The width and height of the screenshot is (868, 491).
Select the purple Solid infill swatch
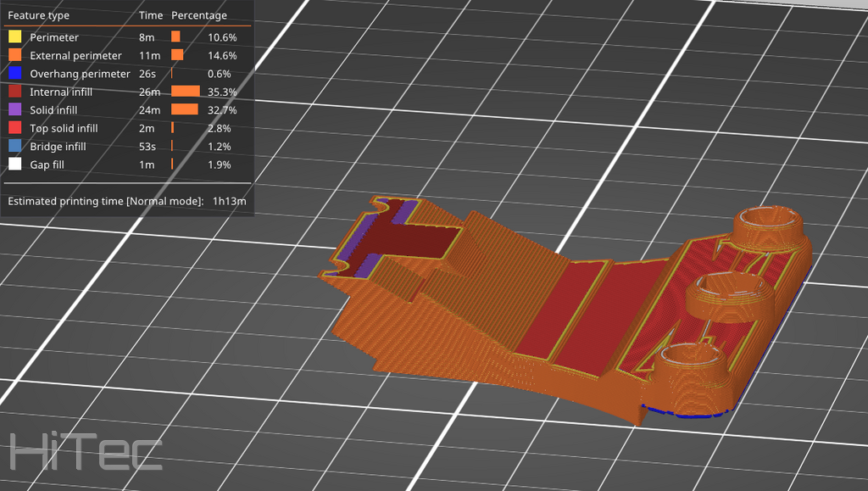click(x=14, y=110)
